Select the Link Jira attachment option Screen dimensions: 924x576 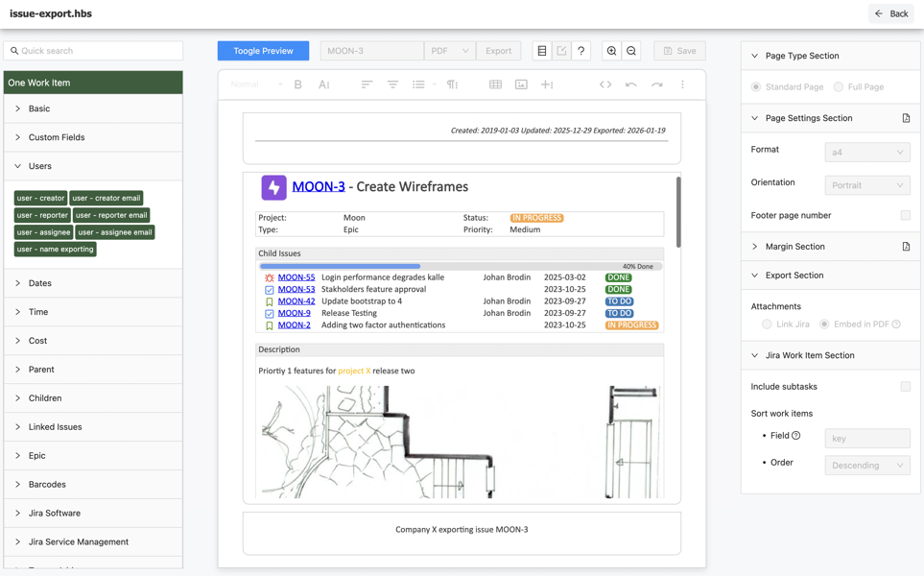tap(767, 324)
